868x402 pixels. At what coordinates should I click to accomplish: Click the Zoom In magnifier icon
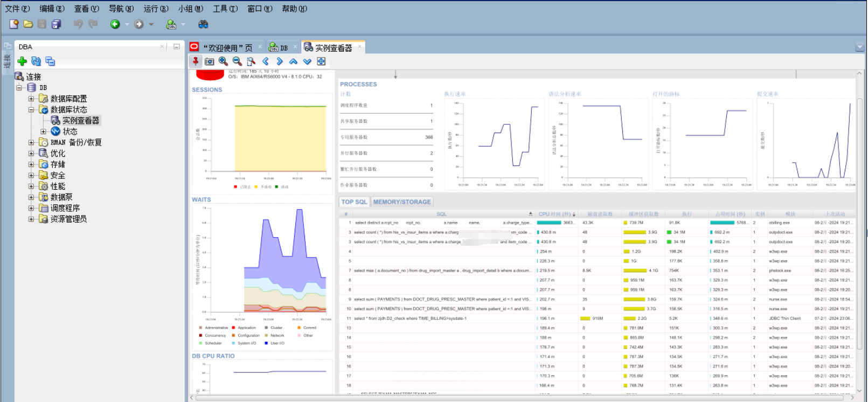(x=223, y=61)
